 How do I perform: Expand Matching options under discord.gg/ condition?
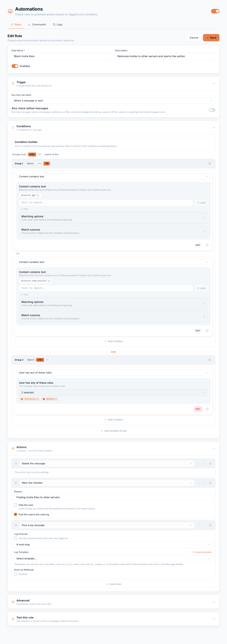[113, 218]
